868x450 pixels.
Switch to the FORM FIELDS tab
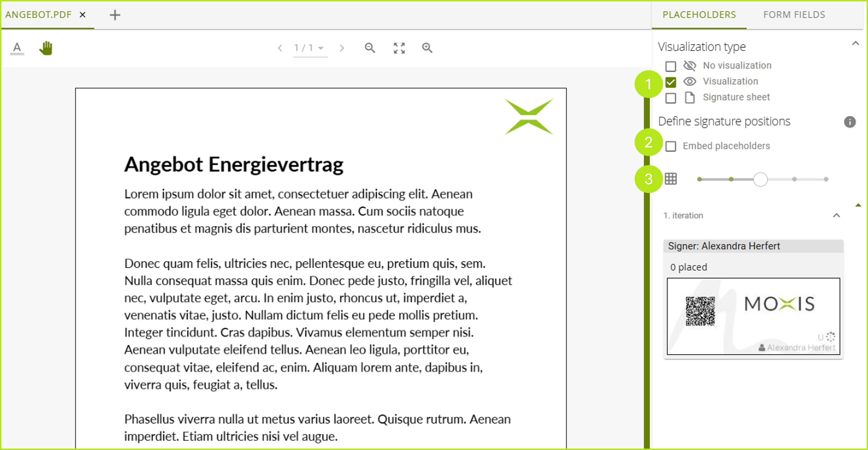[794, 15]
